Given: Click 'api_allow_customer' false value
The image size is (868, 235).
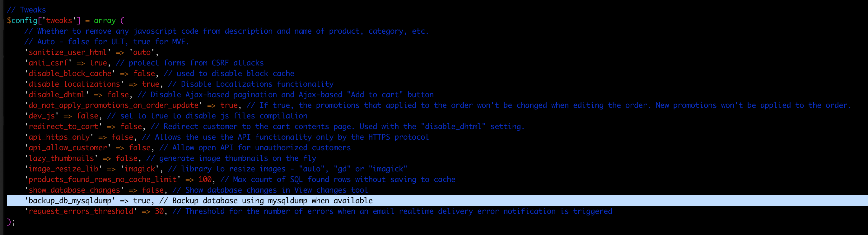Looking at the screenshot, I should [140, 147].
